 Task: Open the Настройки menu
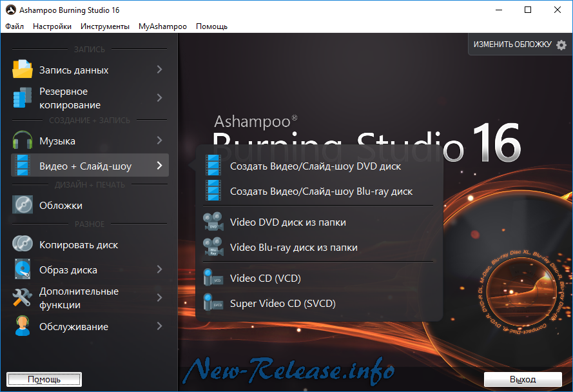click(52, 26)
